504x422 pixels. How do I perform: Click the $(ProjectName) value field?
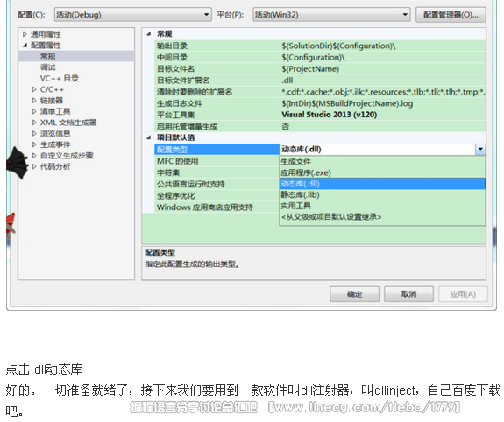pyautogui.click(x=382, y=68)
